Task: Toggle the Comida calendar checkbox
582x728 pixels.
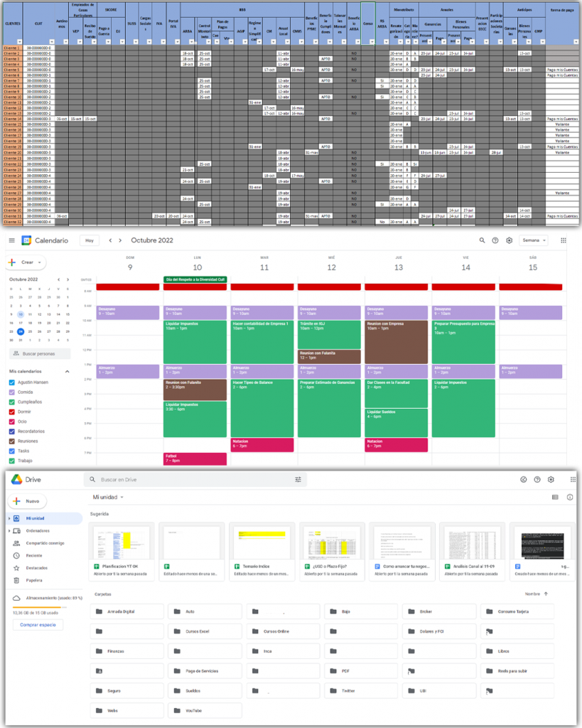Action: point(11,391)
